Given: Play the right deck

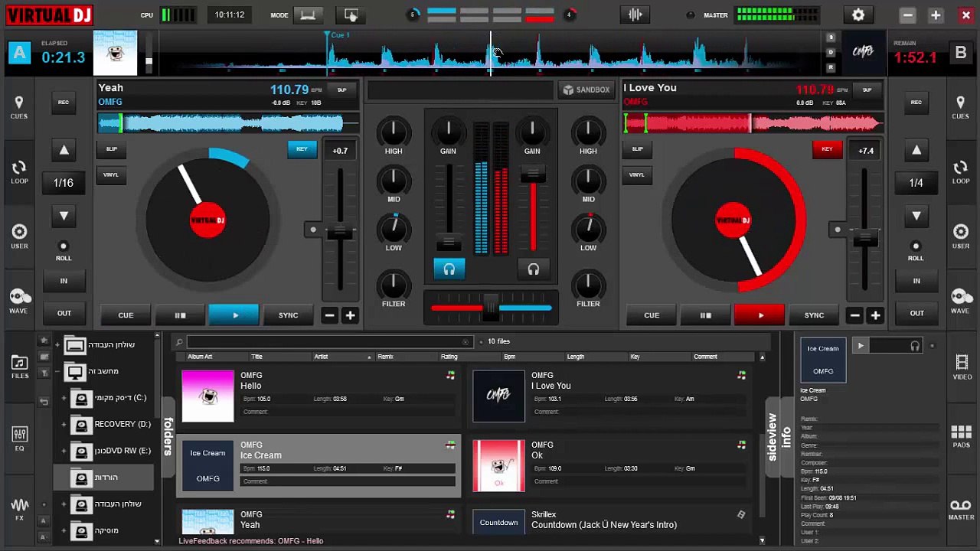Looking at the screenshot, I should [759, 315].
